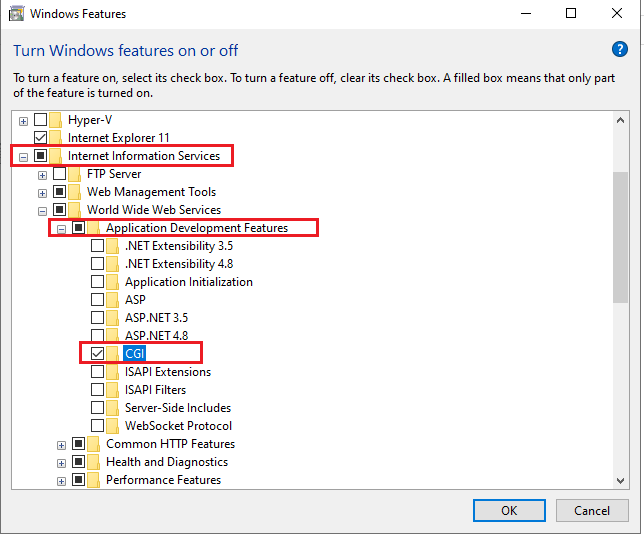Select the Server-Side Includes item
The height and width of the screenshot is (536, 644).
click(178, 407)
